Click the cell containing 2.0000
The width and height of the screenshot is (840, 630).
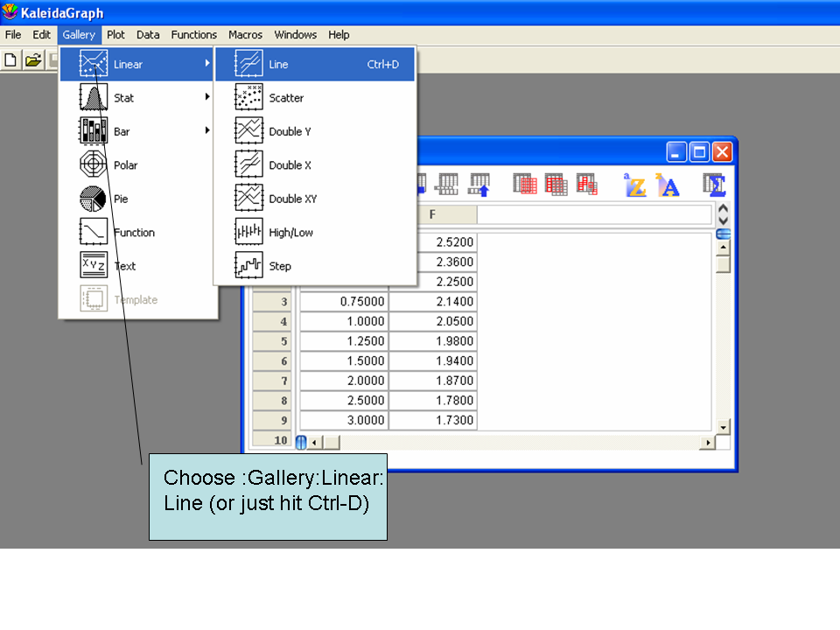tap(344, 381)
